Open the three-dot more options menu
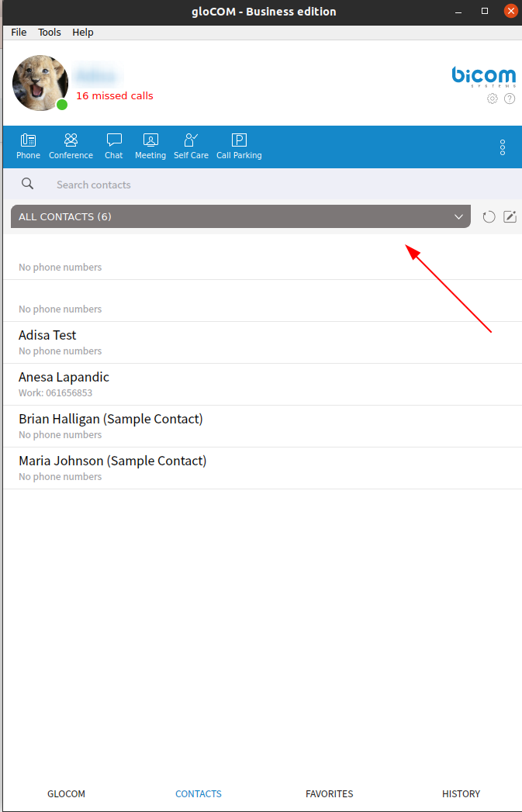522x812 pixels. 503,147
